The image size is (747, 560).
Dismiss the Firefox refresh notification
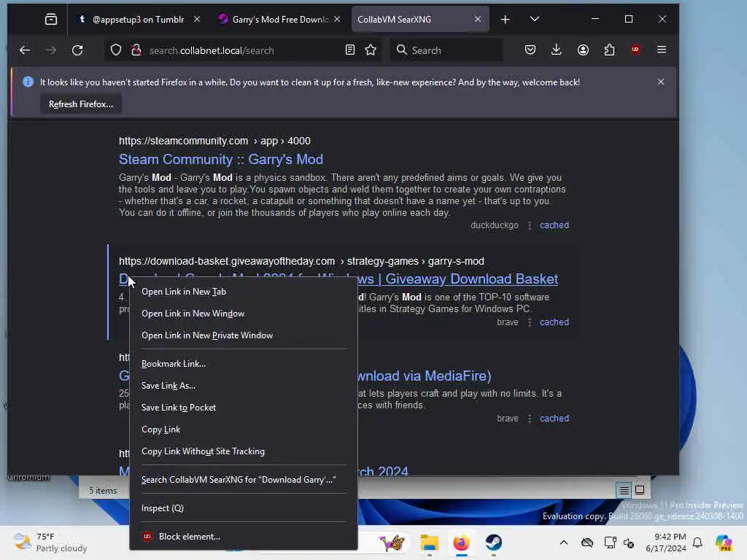pos(661,82)
